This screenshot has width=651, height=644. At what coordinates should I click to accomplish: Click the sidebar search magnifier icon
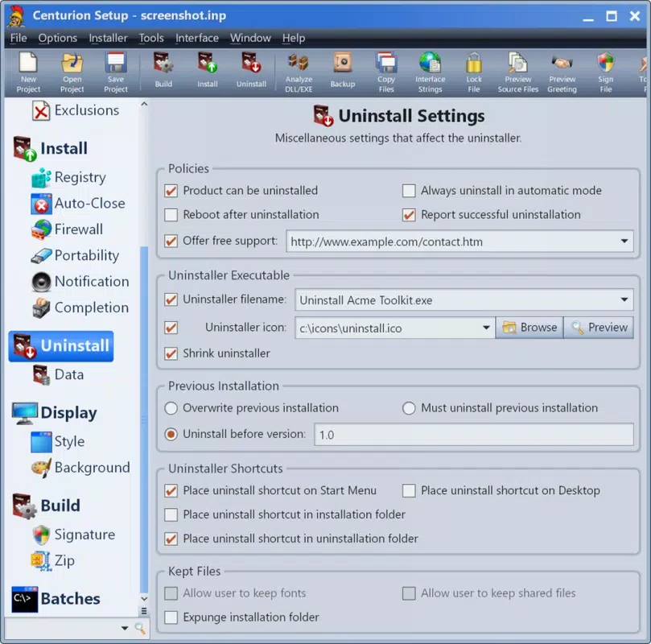[x=140, y=628]
